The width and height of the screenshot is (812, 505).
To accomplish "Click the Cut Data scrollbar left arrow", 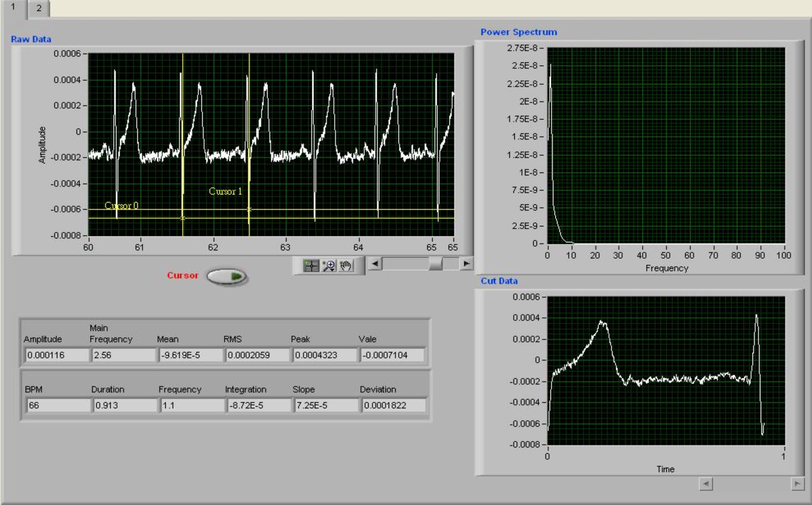I will pos(706,484).
